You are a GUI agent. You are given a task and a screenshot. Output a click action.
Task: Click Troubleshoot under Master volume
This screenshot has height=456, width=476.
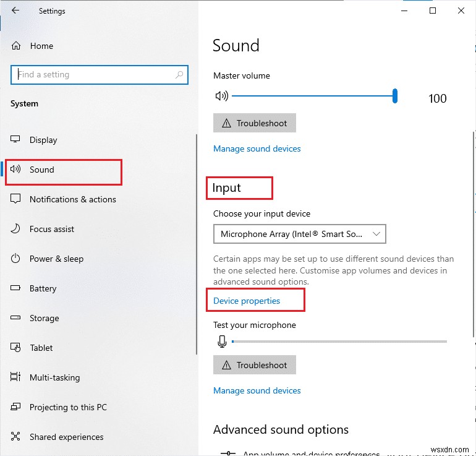(x=255, y=123)
